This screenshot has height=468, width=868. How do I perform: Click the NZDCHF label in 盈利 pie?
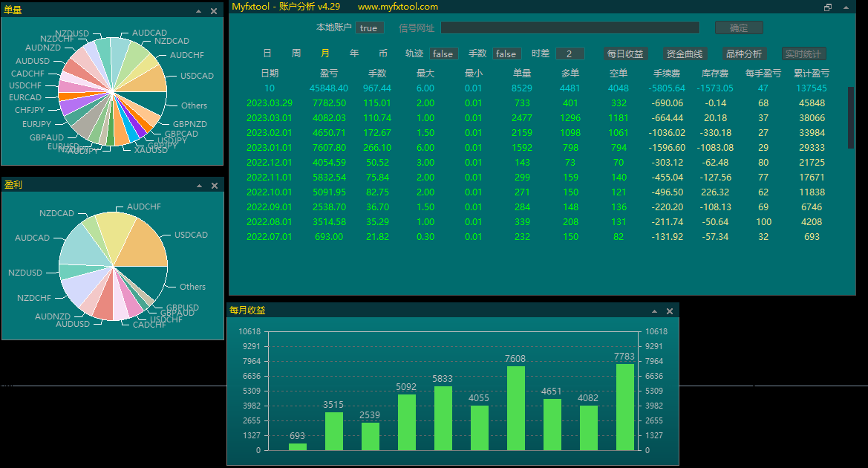(33, 298)
